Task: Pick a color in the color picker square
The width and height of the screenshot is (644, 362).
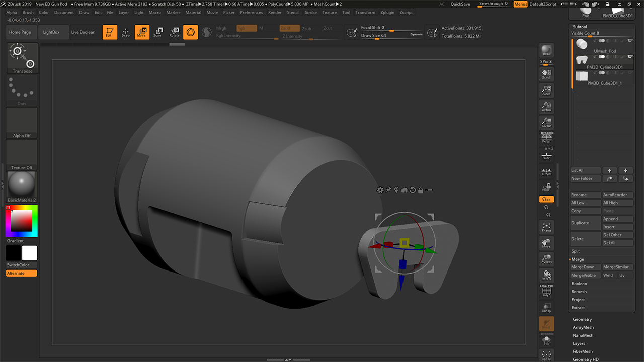Action: click(22, 221)
